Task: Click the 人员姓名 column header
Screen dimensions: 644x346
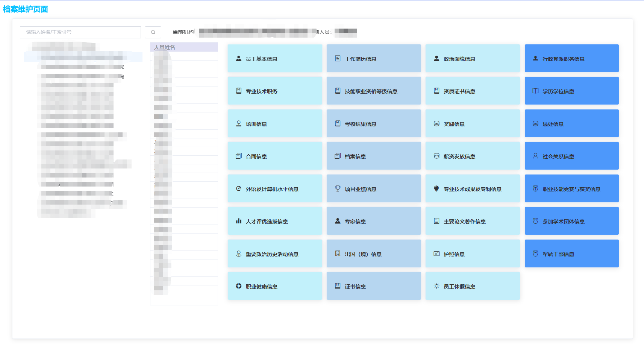Action: (x=184, y=47)
